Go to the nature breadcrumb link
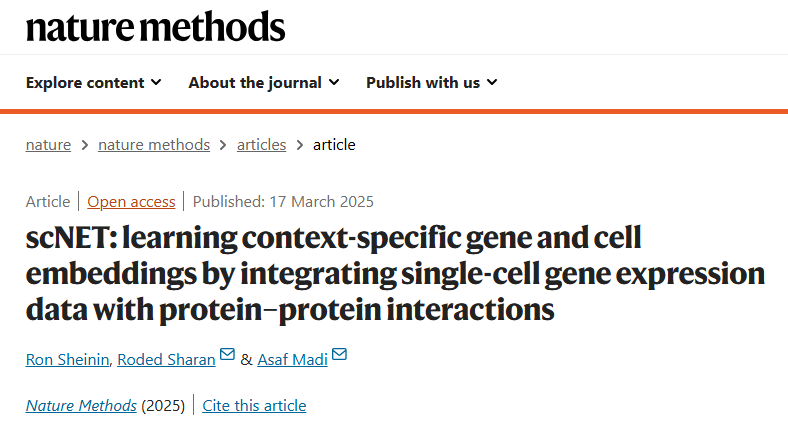The image size is (788, 437). coord(48,145)
